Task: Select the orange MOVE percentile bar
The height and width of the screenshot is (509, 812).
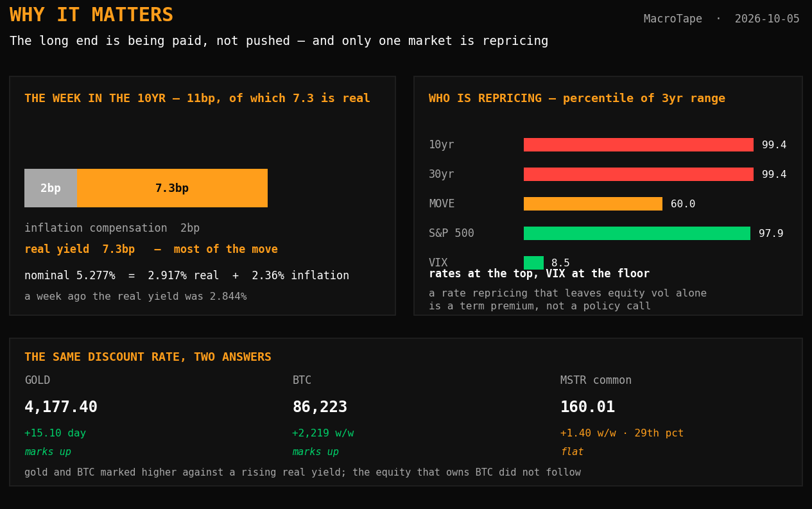Action: [x=593, y=204]
